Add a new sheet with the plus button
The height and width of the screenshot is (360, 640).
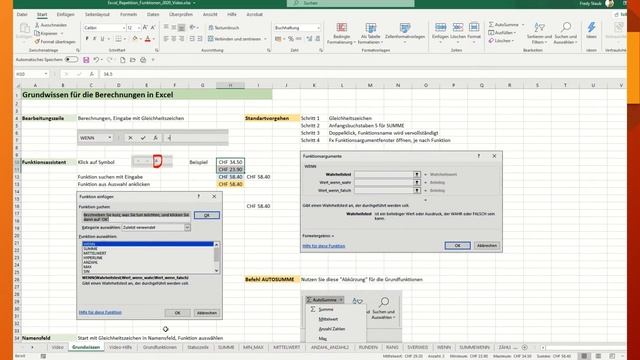click(524, 347)
